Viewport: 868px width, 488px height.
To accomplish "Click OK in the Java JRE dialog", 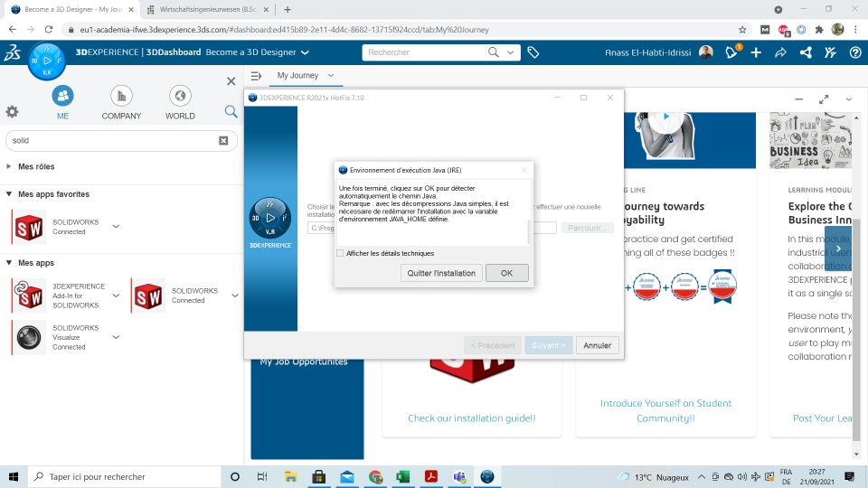I will [506, 273].
